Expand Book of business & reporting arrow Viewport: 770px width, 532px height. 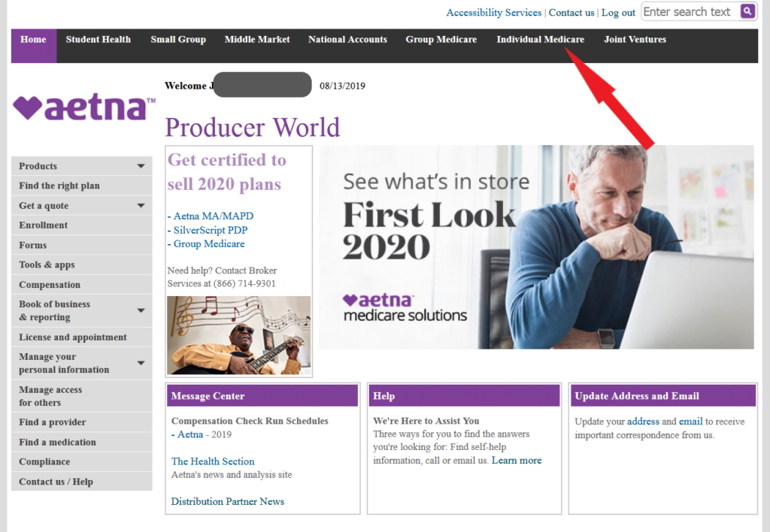(x=141, y=310)
